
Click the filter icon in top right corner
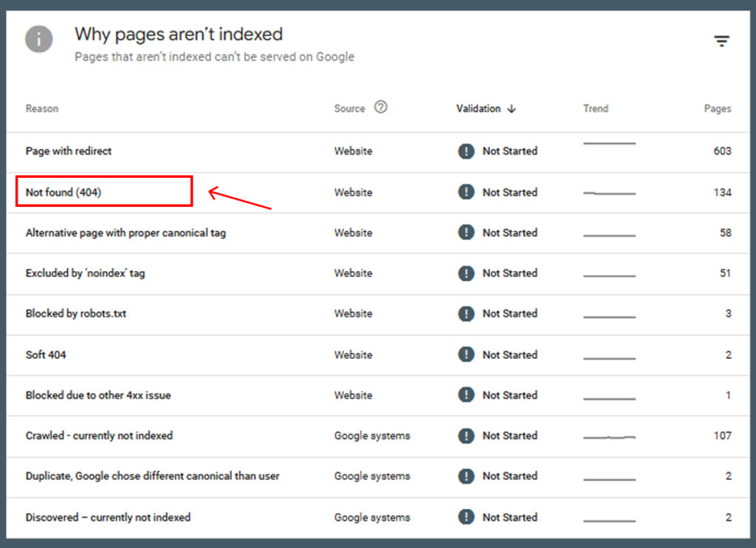point(721,41)
